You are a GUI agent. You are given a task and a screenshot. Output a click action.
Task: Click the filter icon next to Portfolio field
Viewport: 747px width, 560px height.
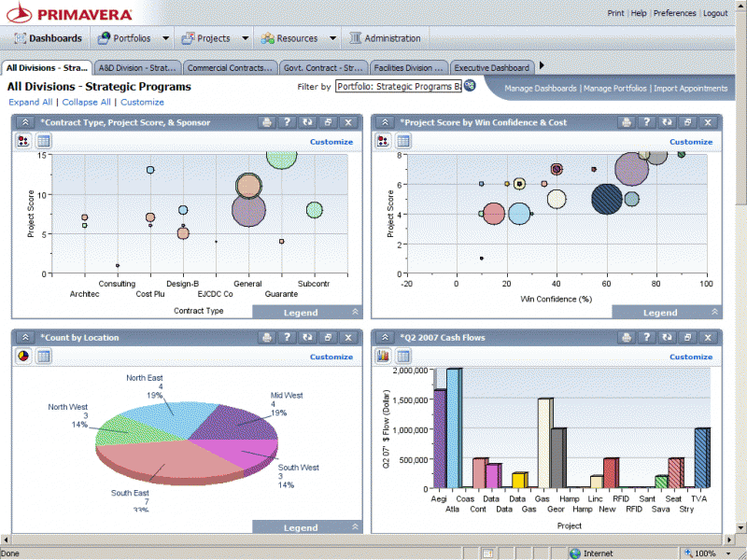click(x=470, y=86)
